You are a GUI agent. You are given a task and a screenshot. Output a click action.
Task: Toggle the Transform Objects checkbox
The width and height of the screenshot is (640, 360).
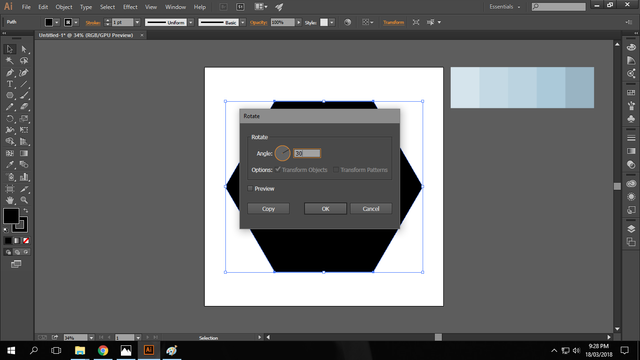click(x=278, y=169)
